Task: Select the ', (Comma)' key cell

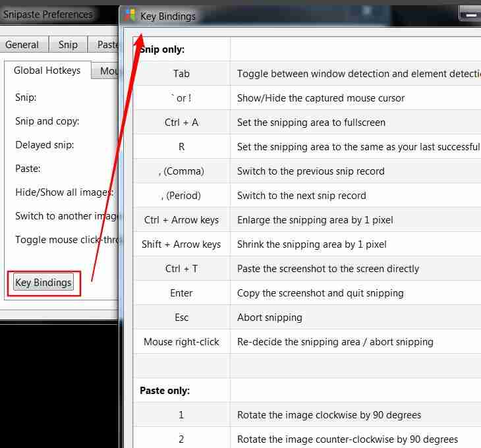Action: (x=182, y=171)
